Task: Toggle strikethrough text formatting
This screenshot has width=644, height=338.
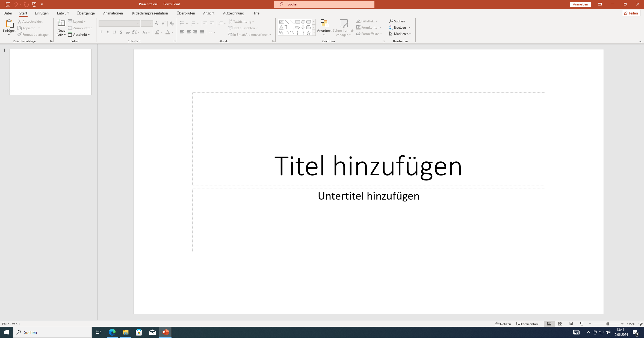Action: [128, 32]
